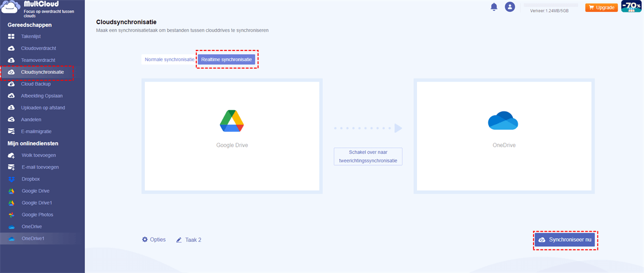Click the Verkeer:1.24MB/5GB text
Image resolution: width=644 pixels, height=273 pixels.
549,11
